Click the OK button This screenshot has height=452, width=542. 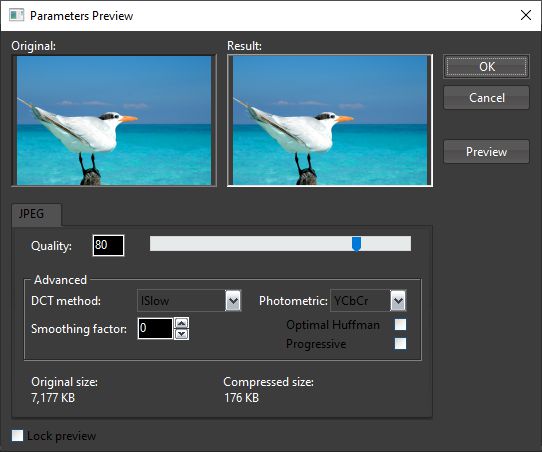coord(486,67)
